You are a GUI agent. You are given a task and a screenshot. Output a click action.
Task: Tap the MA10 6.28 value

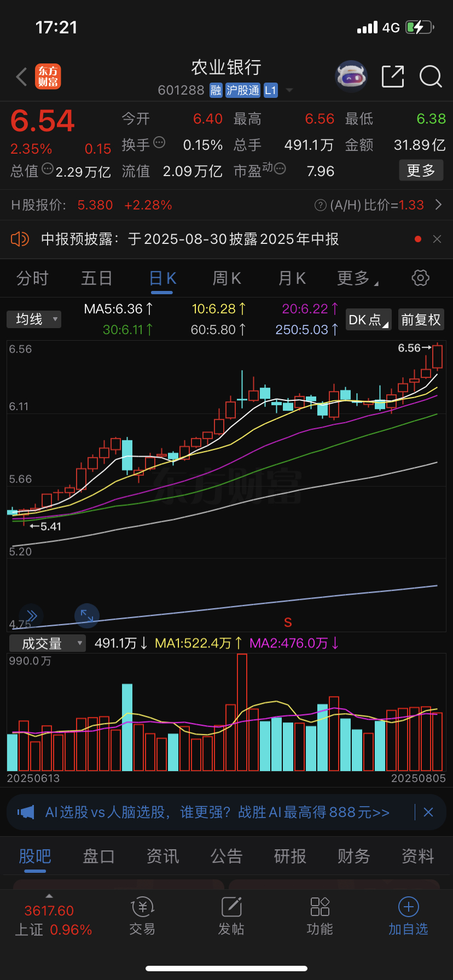[x=219, y=309]
